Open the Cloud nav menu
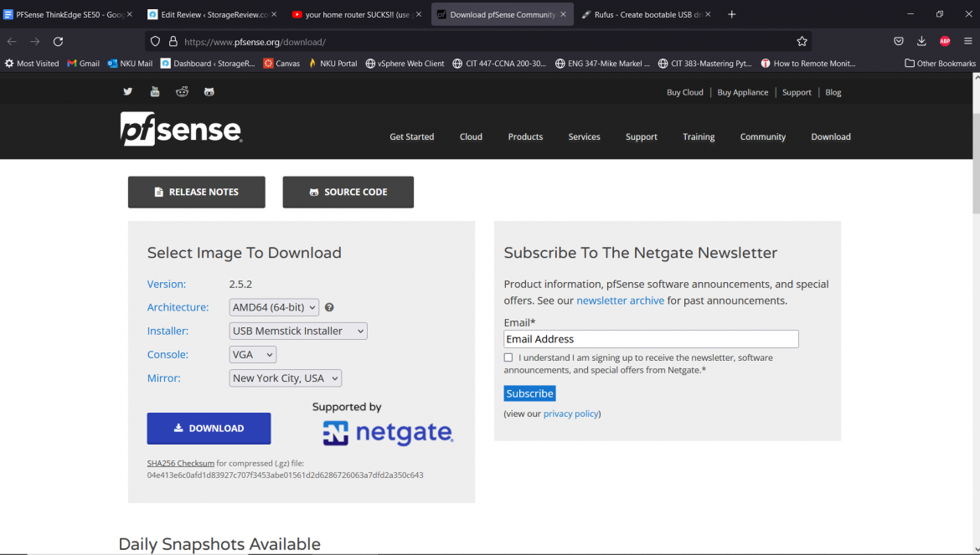 (472, 136)
